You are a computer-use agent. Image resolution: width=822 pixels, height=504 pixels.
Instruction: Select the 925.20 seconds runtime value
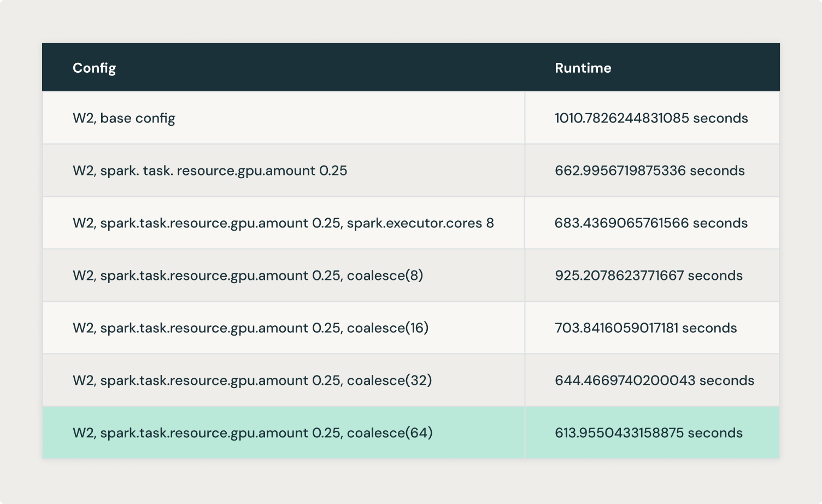[x=648, y=276]
